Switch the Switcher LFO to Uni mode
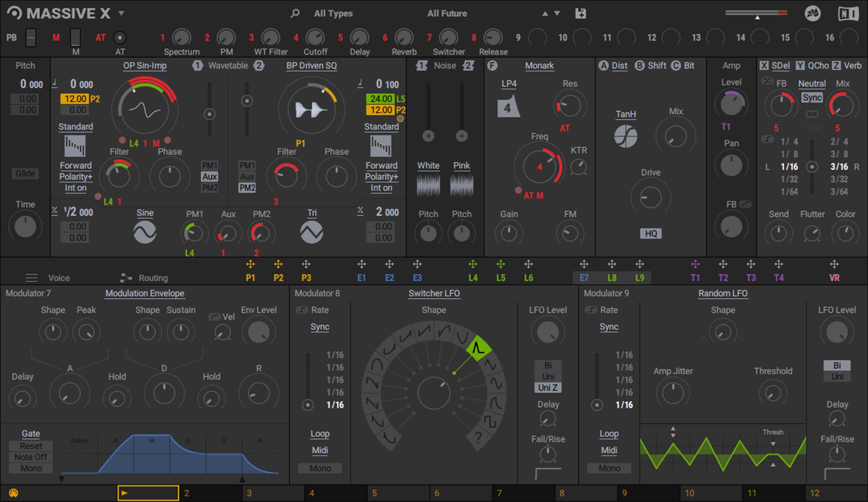Viewport: 868px width, 502px height. tap(548, 376)
